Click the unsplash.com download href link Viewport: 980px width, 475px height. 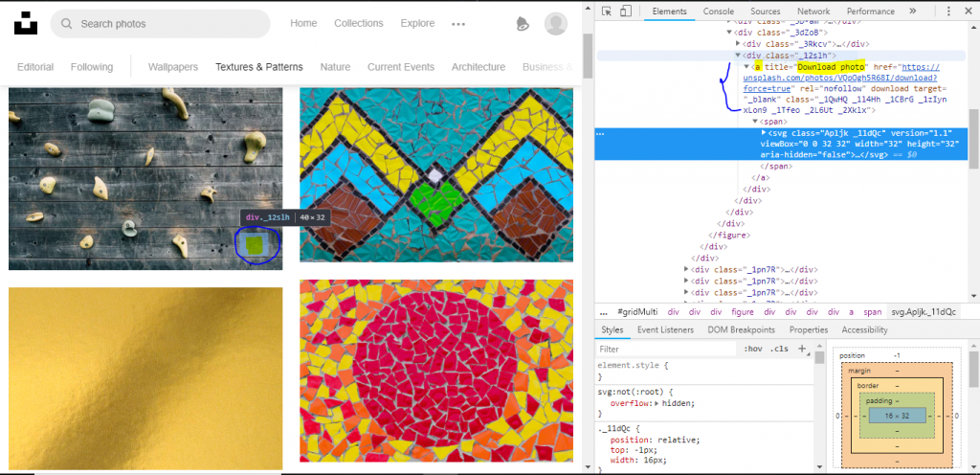point(840,79)
